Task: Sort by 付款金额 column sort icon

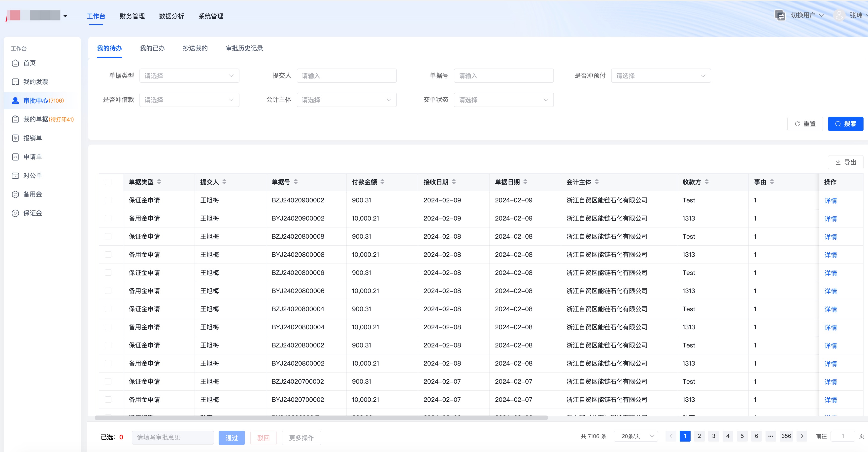Action: [x=382, y=182]
